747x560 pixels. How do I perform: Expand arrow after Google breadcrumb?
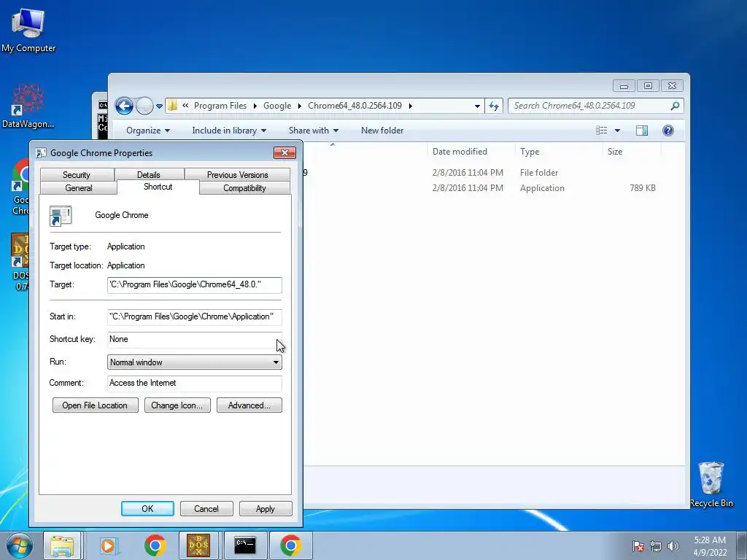pos(300,106)
